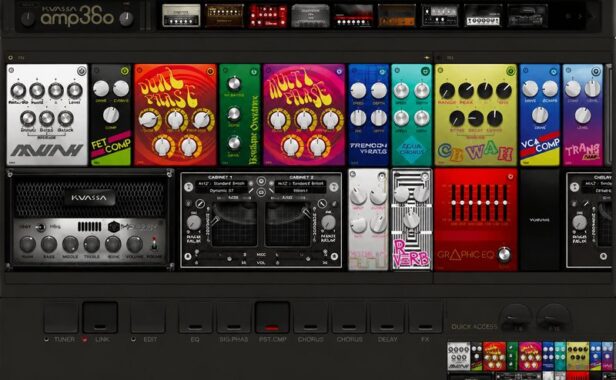Toggle the FET Comp pedal power button

(x=125, y=71)
